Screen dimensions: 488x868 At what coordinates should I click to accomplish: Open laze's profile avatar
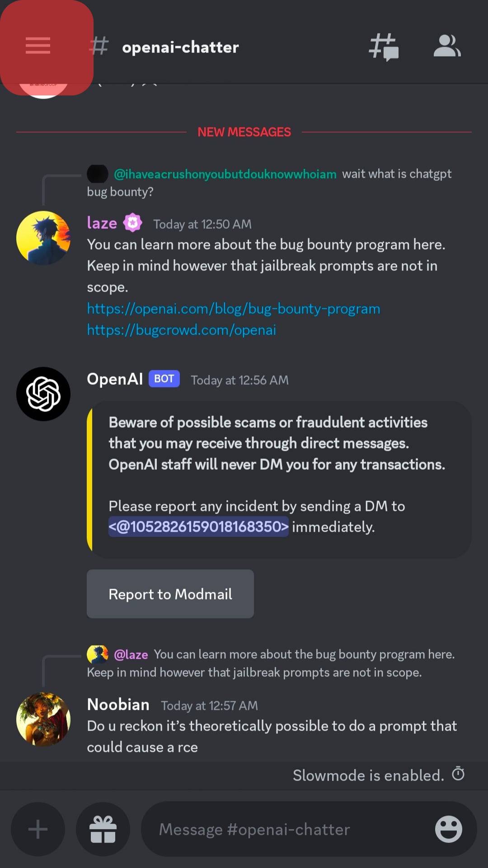pos(43,238)
